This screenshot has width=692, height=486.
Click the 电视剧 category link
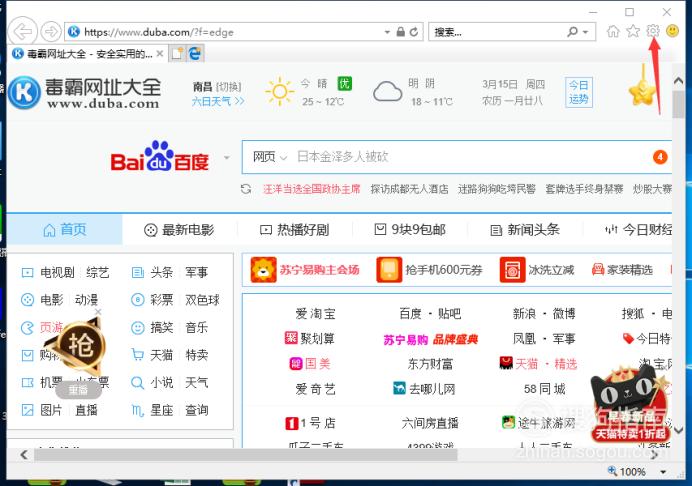point(57,272)
